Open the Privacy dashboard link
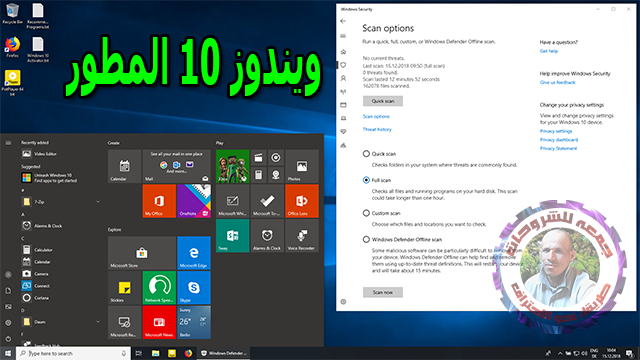 click(559, 140)
